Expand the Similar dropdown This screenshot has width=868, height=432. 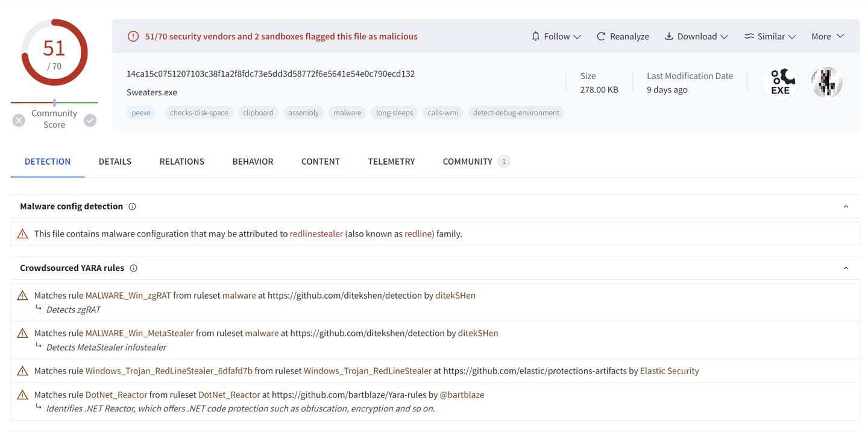[x=770, y=36]
